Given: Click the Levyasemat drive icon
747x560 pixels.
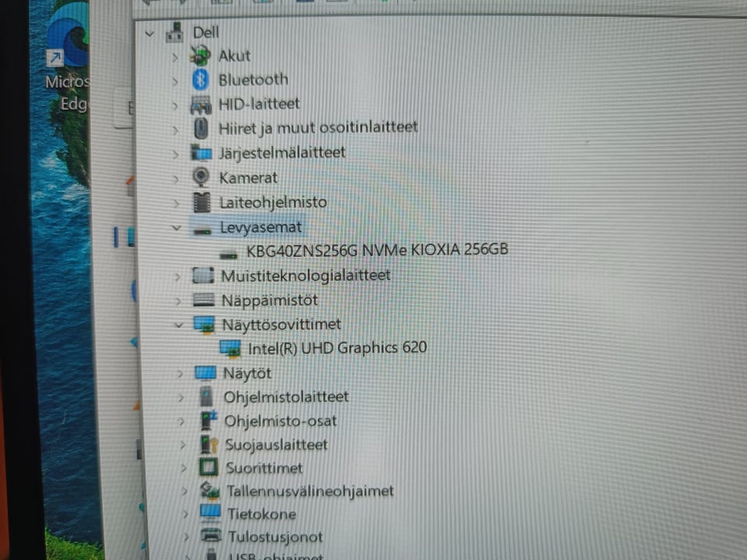Looking at the screenshot, I should 202,231.
